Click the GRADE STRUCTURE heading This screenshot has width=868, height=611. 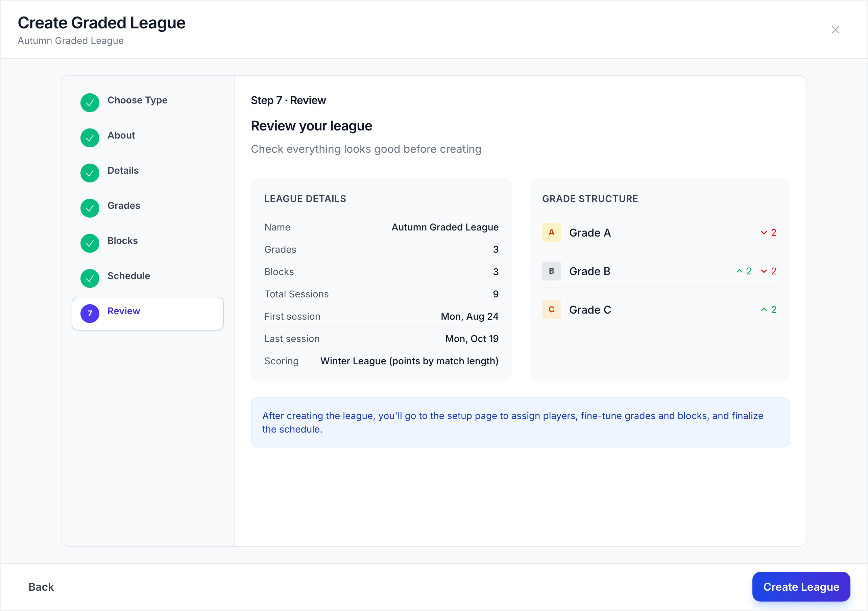[x=590, y=199]
